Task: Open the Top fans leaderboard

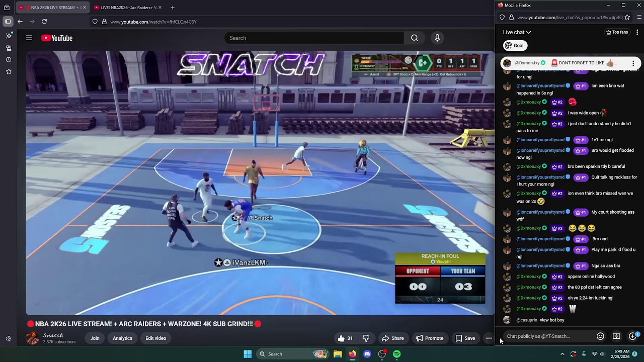Action: [x=617, y=32]
